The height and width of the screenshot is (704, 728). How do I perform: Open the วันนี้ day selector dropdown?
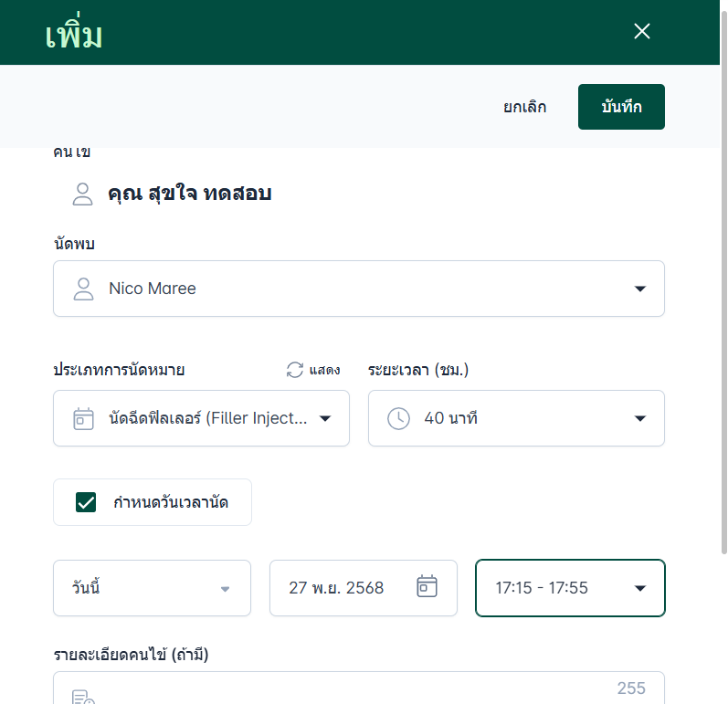[x=225, y=588]
